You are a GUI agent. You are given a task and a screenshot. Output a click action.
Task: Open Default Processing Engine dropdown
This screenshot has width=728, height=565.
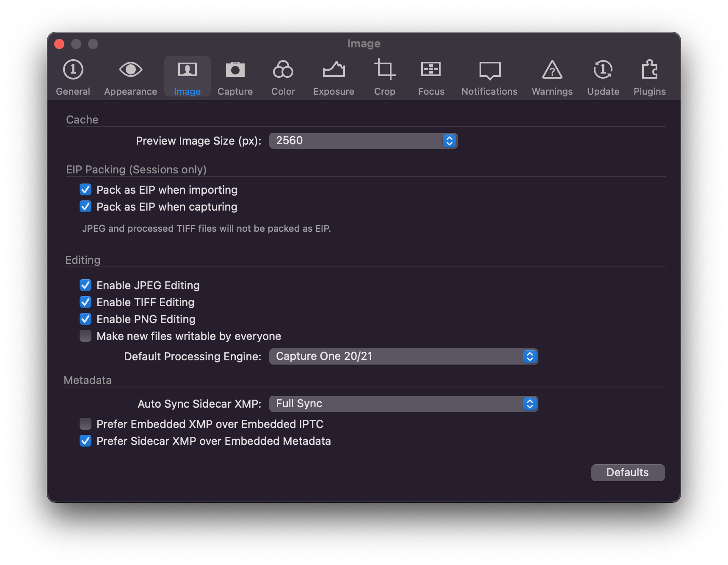coord(403,357)
